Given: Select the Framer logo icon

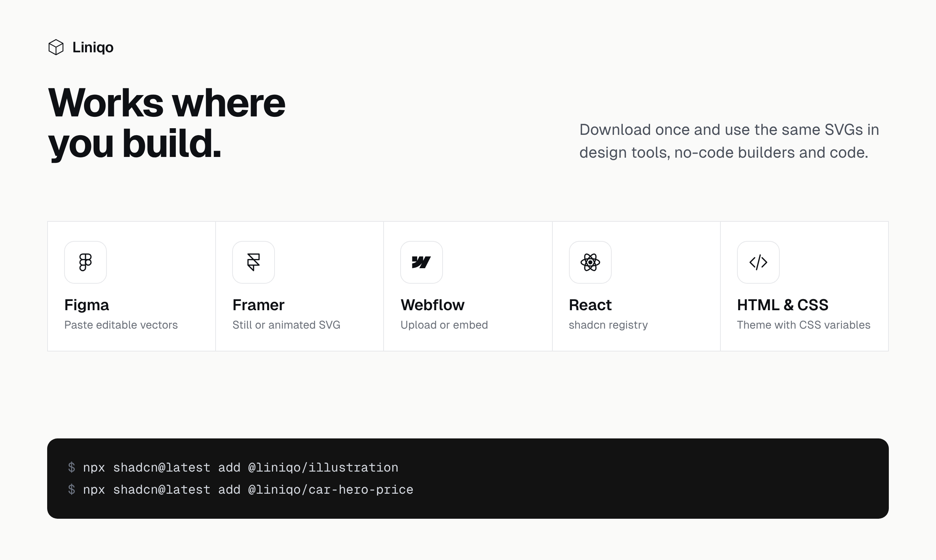Looking at the screenshot, I should coord(254,262).
